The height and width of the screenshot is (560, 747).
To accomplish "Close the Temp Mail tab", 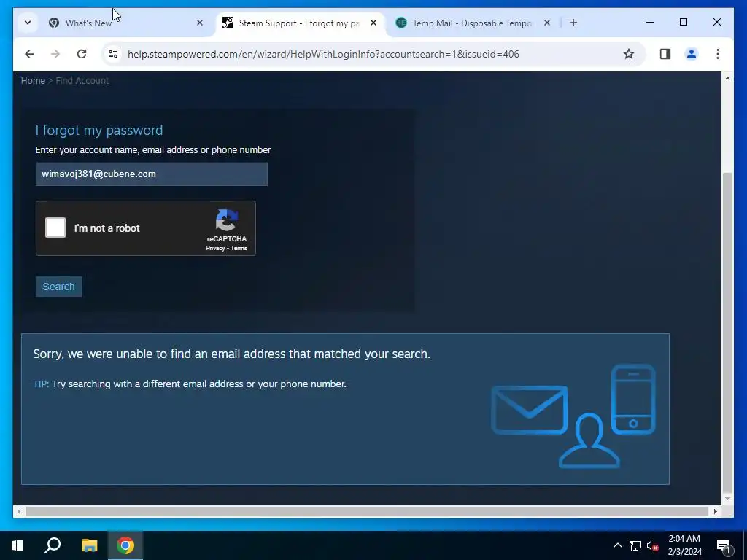I will click(x=547, y=23).
